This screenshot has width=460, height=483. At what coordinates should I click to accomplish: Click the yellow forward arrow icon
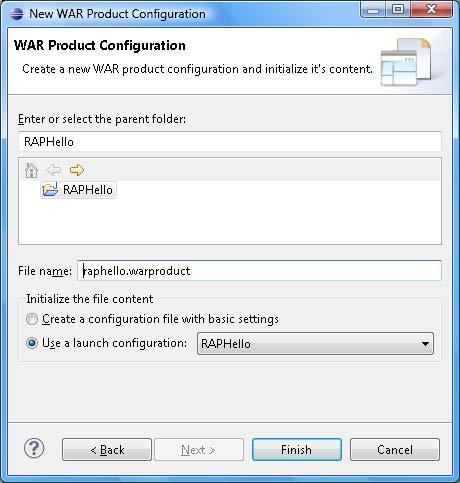[77, 170]
